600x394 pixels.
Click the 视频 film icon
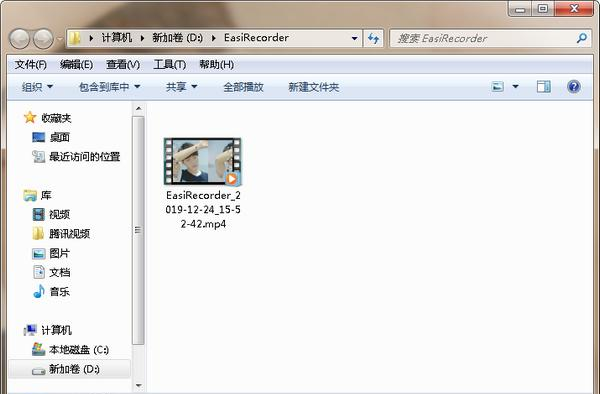39,214
